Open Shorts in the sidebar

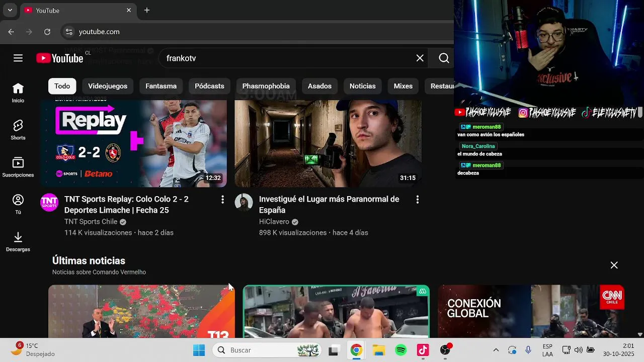pyautogui.click(x=18, y=130)
